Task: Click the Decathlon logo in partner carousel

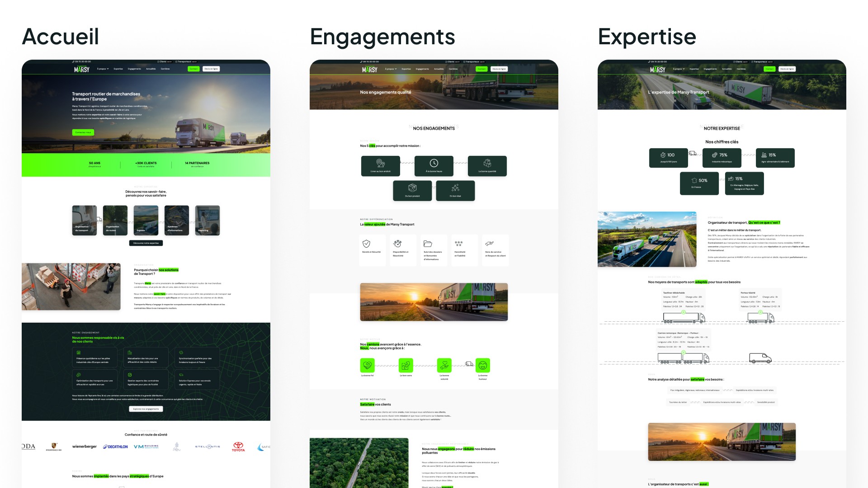Action: point(115,447)
